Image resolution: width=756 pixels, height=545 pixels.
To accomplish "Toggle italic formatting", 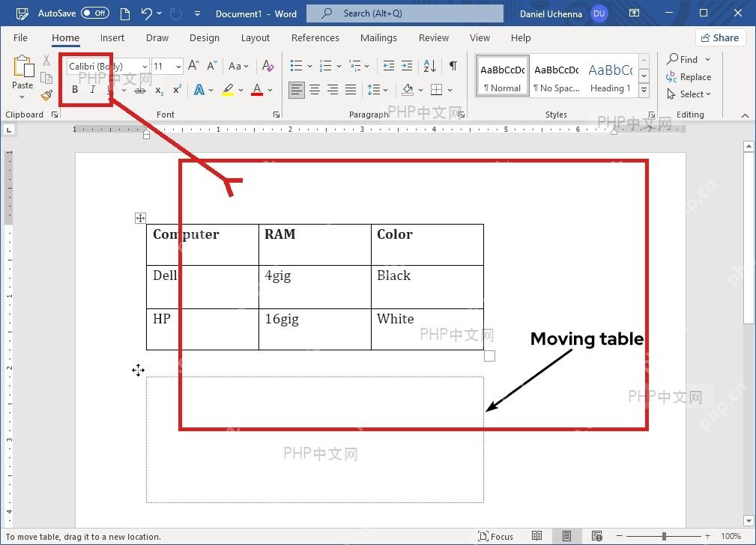I will coord(93,90).
